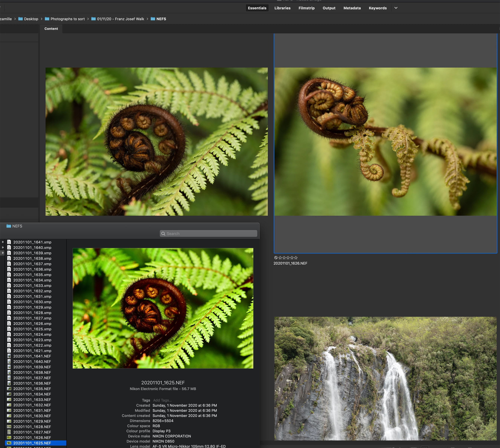
Task: Set first rating star for 20201101_1626.NEF
Action: pyautogui.click(x=280, y=258)
